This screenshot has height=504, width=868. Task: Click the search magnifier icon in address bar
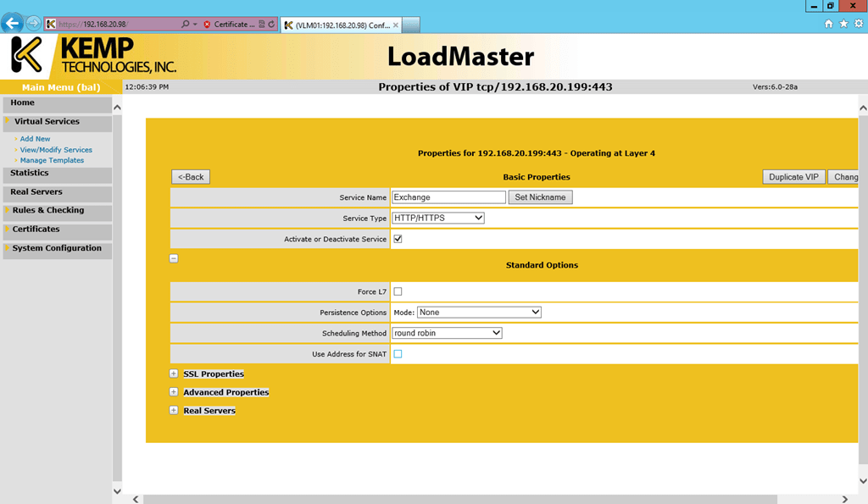click(x=186, y=25)
